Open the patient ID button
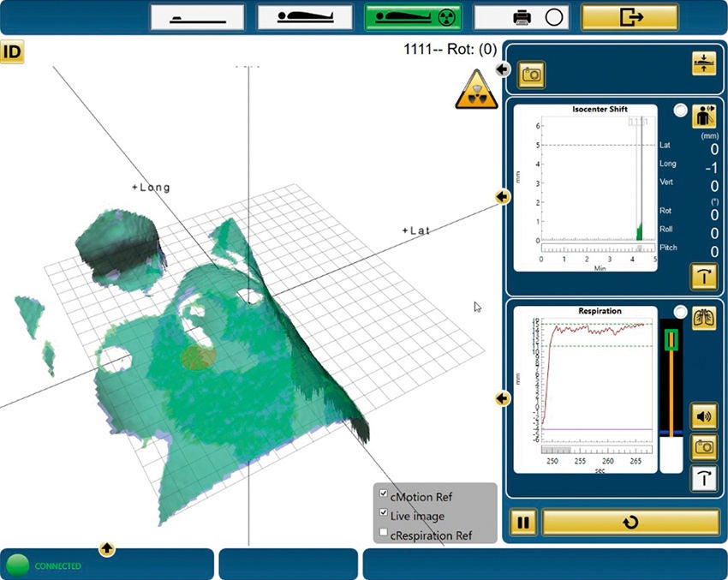Image resolution: width=728 pixels, height=580 pixels. point(12,51)
